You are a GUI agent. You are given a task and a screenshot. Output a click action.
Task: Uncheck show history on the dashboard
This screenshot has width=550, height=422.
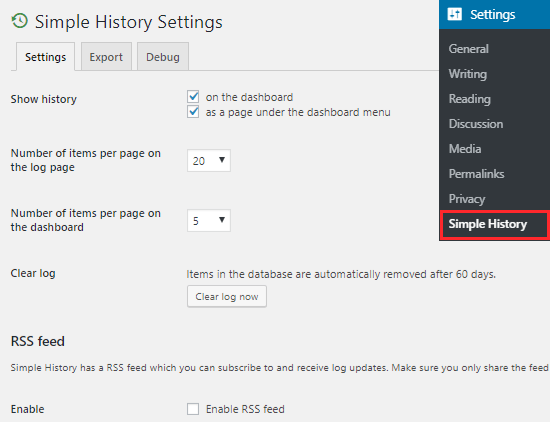[193, 96]
